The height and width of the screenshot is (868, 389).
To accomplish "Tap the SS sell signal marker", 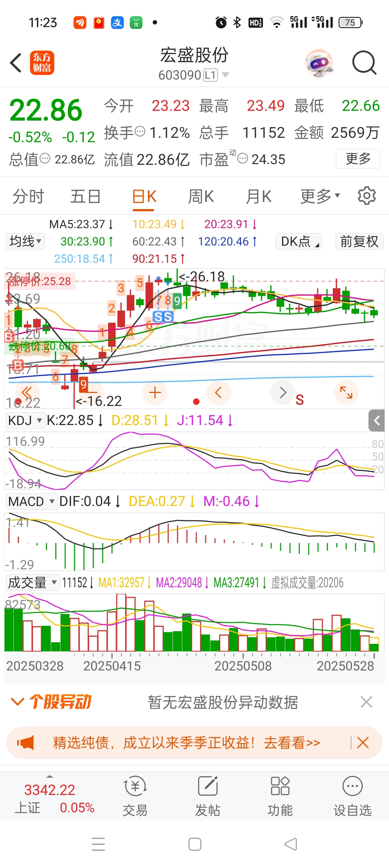I will click(163, 317).
